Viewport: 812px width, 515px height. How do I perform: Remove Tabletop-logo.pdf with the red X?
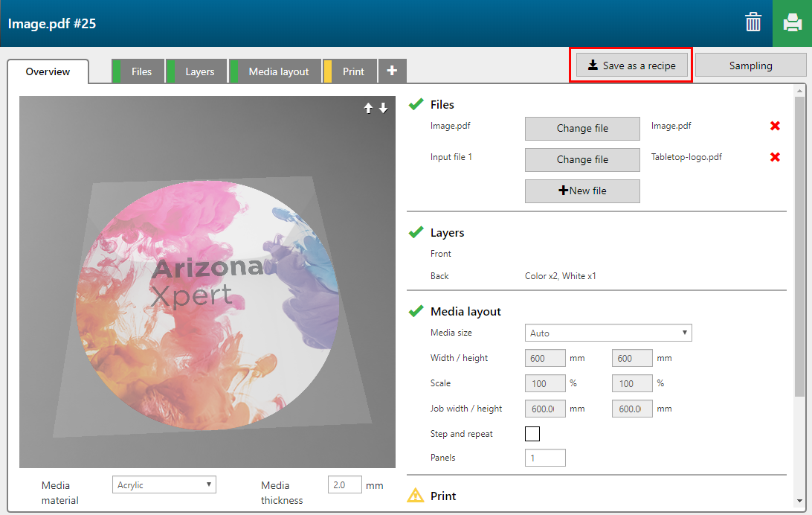(x=775, y=157)
